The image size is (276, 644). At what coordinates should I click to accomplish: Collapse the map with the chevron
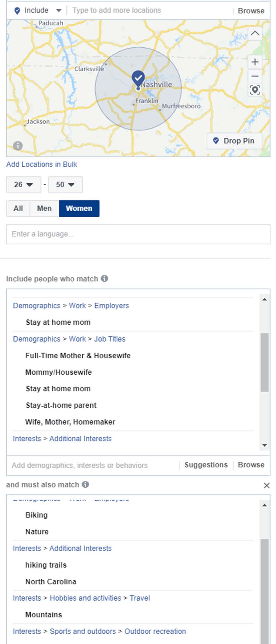point(255,33)
